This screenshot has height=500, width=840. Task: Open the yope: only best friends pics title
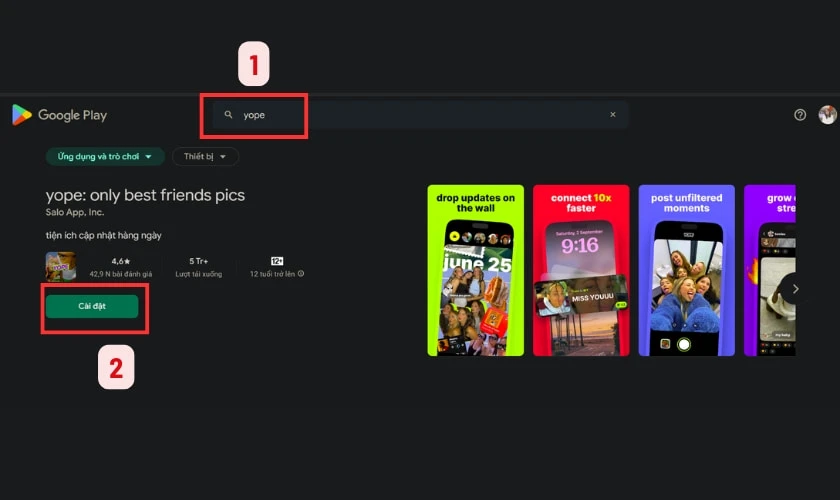point(145,195)
